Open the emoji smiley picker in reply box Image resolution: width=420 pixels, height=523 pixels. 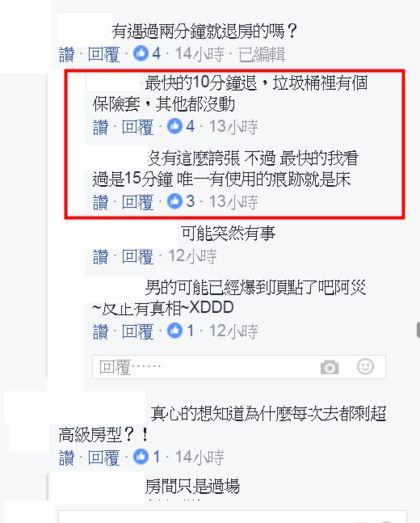[x=365, y=366]
